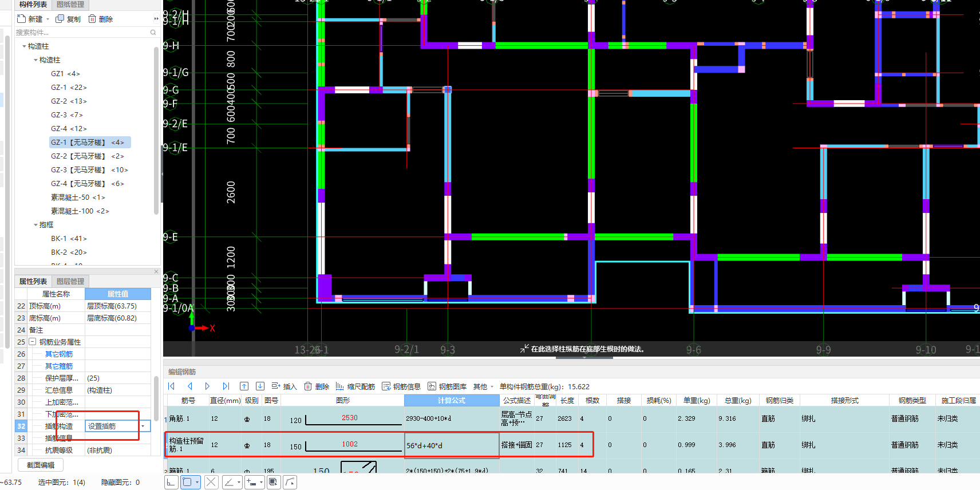Click the New component (新建) icon
980x490 pixels.
point(22,19)
